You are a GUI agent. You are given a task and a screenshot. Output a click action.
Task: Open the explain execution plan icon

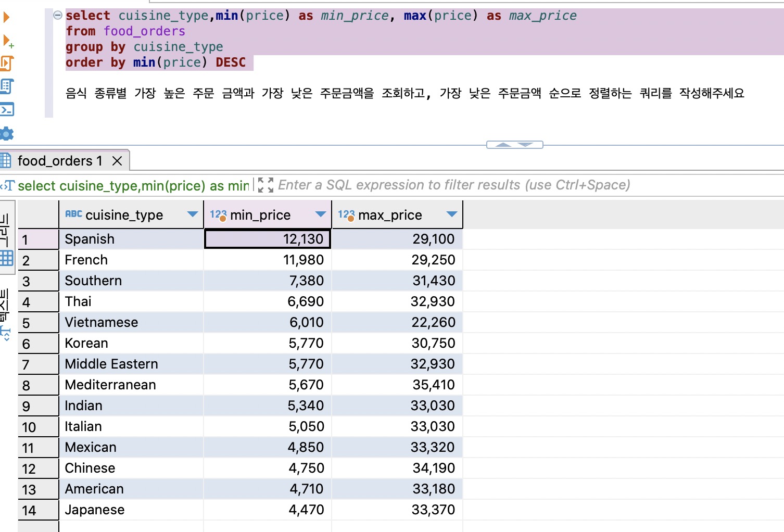6,86
